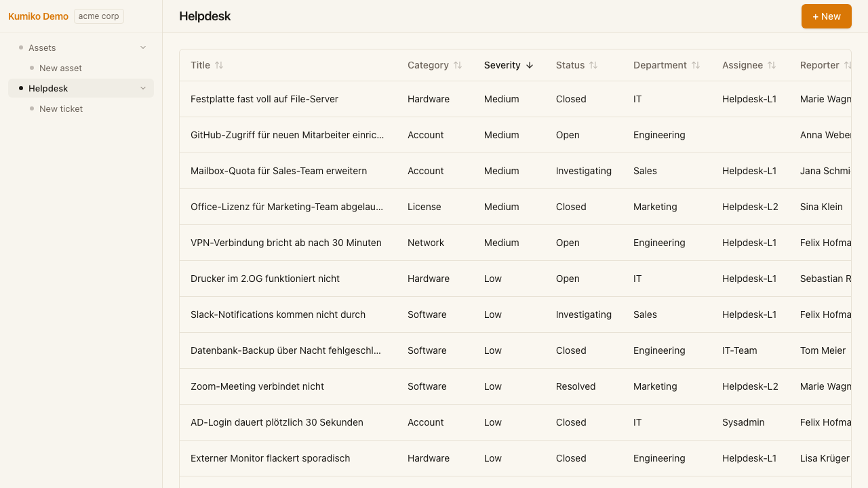Open the Office-Lizenz für Marketing-Team ticket
This screenshot has width=868, height=488.
pyautogui.click(x=287, y=207)
